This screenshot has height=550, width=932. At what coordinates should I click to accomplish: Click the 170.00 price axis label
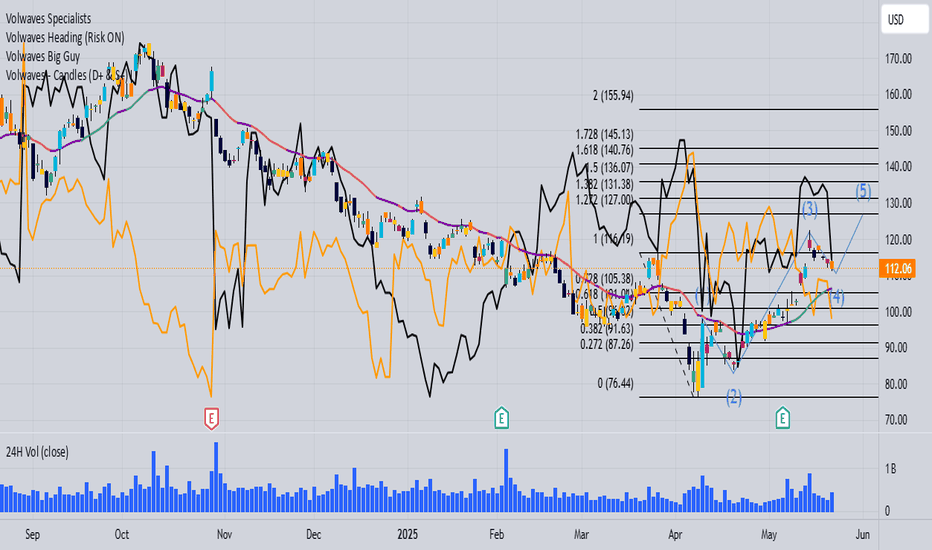pos(898,58)
